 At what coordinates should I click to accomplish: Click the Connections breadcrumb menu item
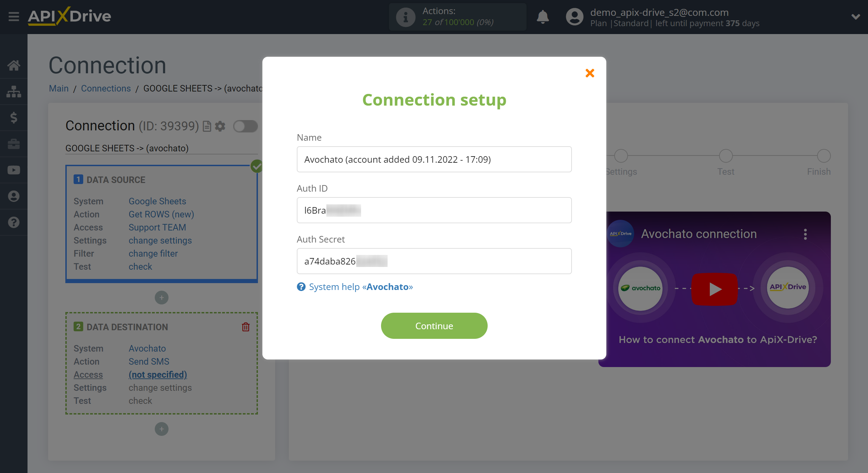pyautogui.click(x=106, y=88)
